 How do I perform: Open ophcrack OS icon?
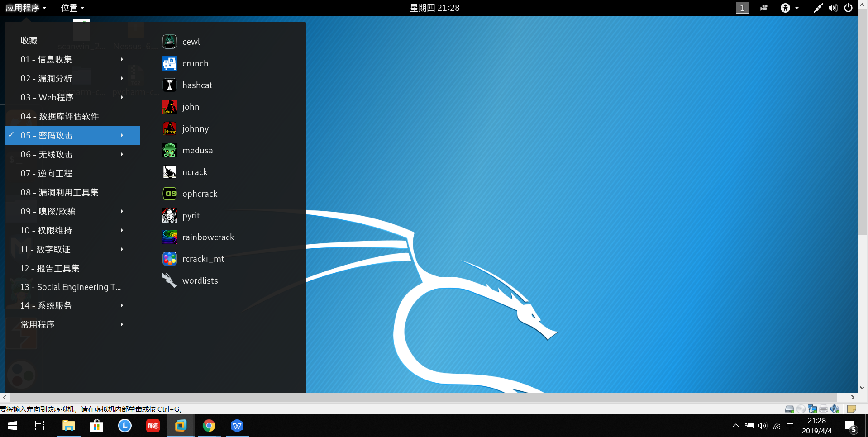[x=170, y=194]
